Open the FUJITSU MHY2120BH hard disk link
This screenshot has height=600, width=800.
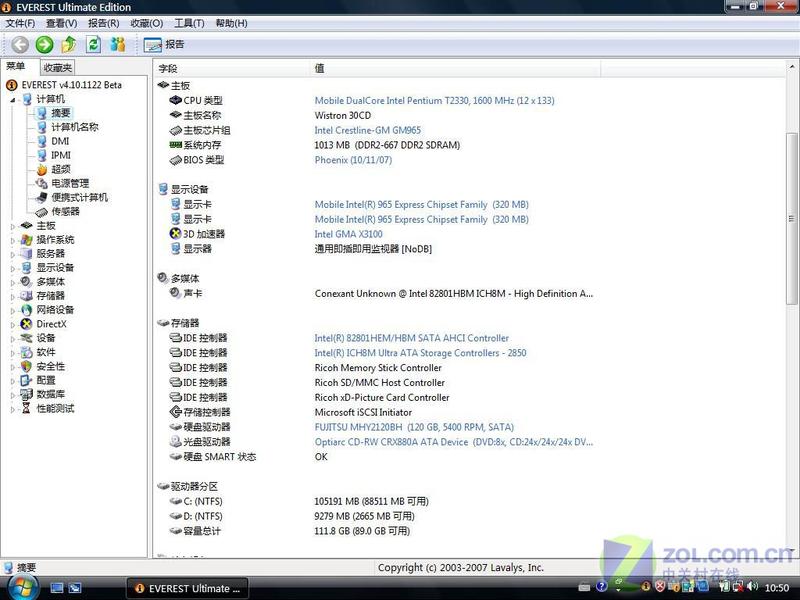pyautogui.click(x=414, y=427)
